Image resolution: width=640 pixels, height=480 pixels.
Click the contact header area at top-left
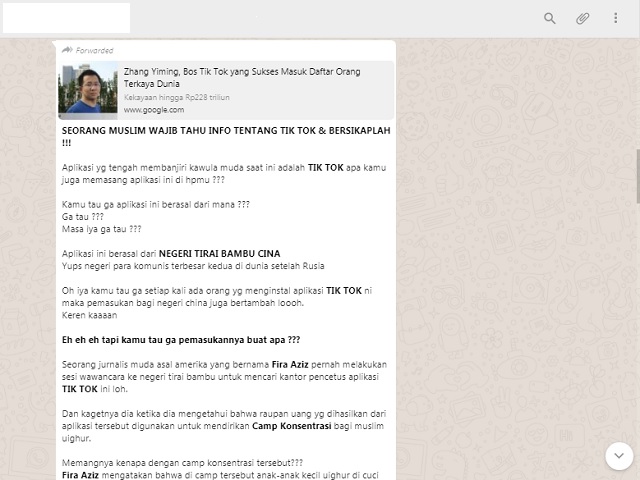(x=67, y=18)
